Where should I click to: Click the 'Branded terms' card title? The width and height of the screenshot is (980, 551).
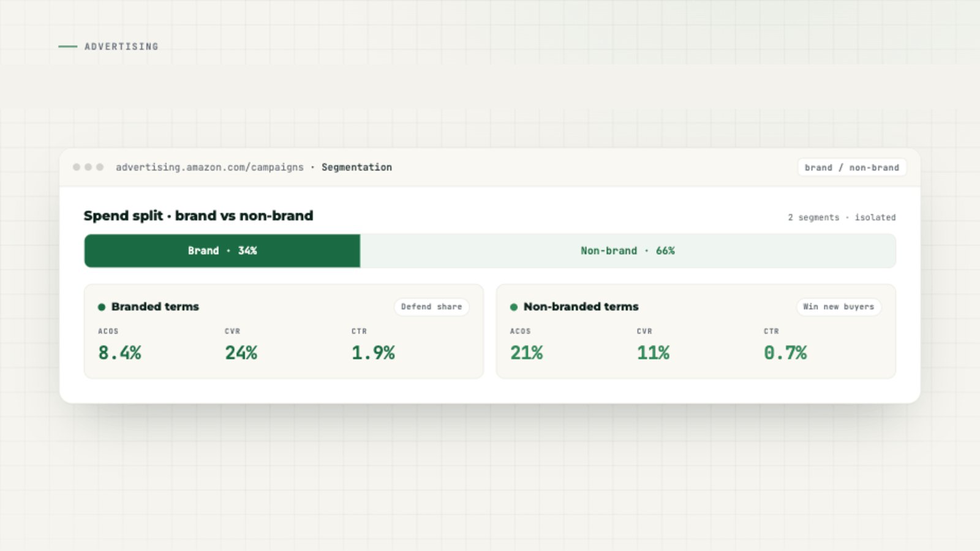tap(155, 307)
